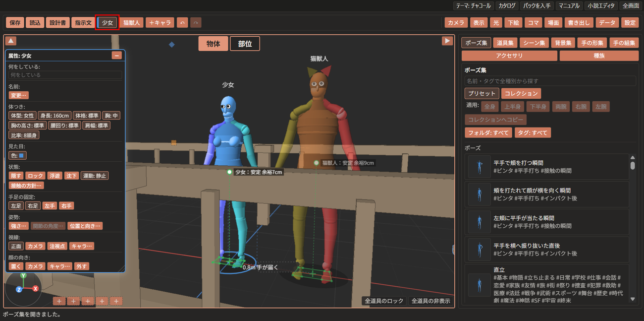Select the 直立 pose thumbnail
The height and width of the screenshot is (321, 644).
479,285
